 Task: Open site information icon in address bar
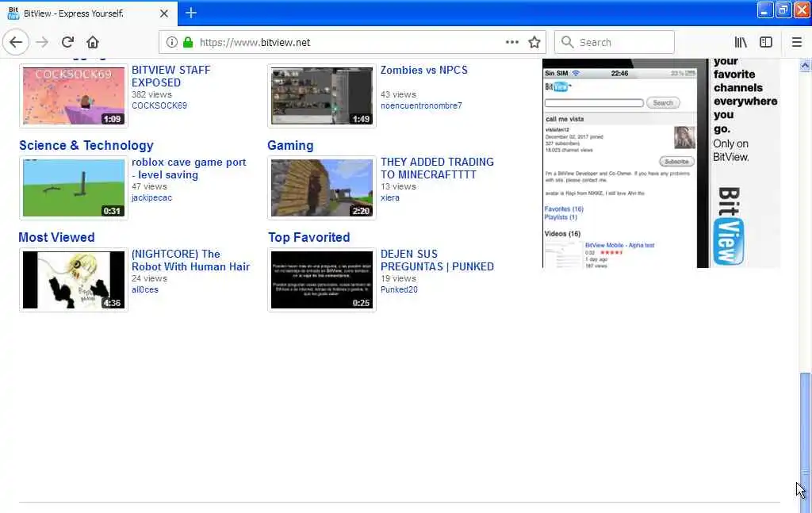(x=172, y=42)
